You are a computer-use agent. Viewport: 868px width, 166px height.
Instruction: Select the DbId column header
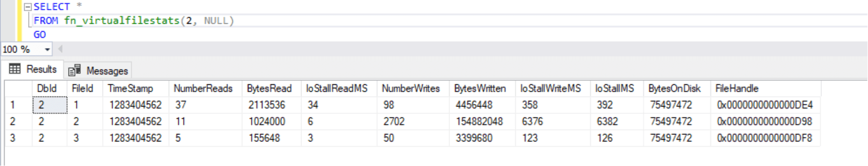(x=47, y=89)
